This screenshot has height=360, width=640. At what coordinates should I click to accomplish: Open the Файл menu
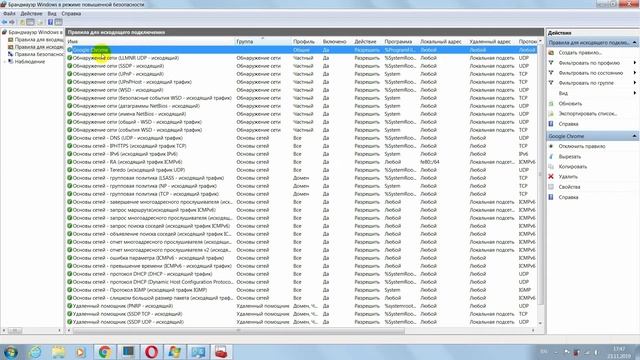[9, 13]
